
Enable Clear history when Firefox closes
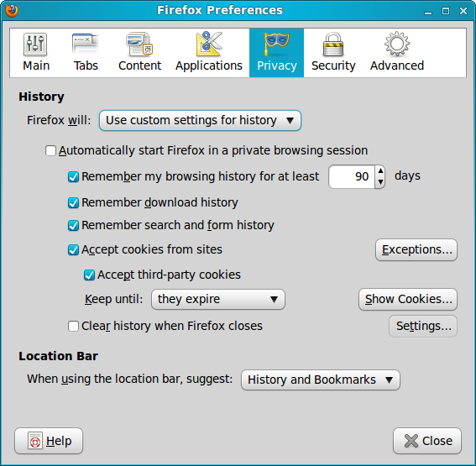[73, 327]
